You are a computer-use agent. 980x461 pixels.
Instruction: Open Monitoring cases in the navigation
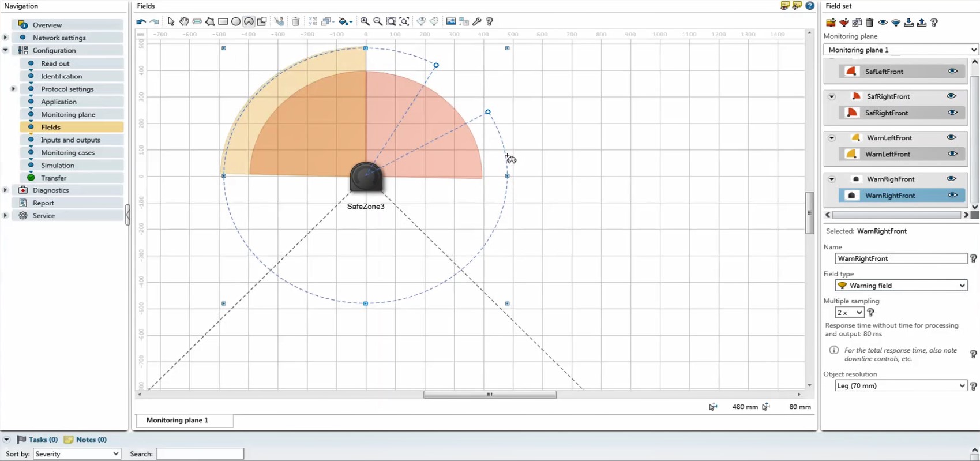point(67,152)
